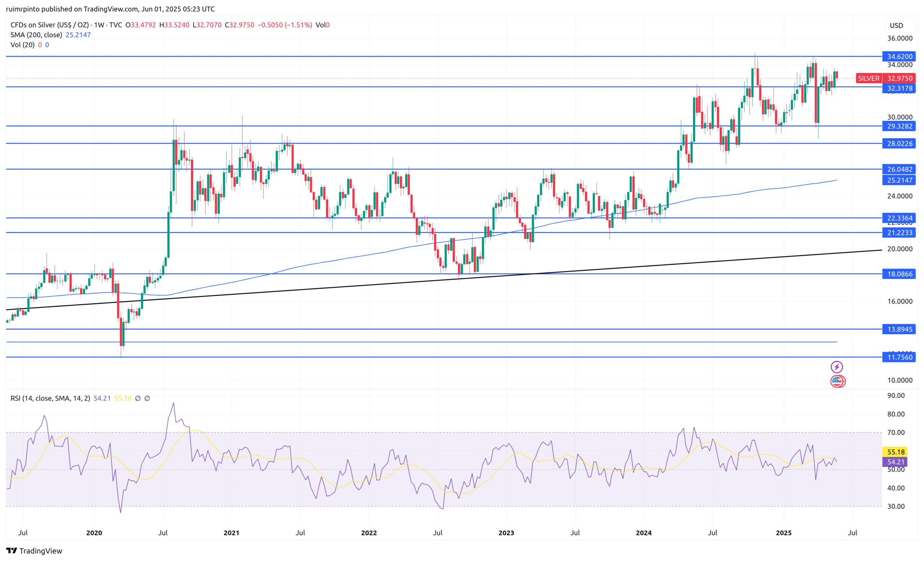Click the 18.0866 support line price label
This screenshot has width=924, height=561.
click(899, 274)
